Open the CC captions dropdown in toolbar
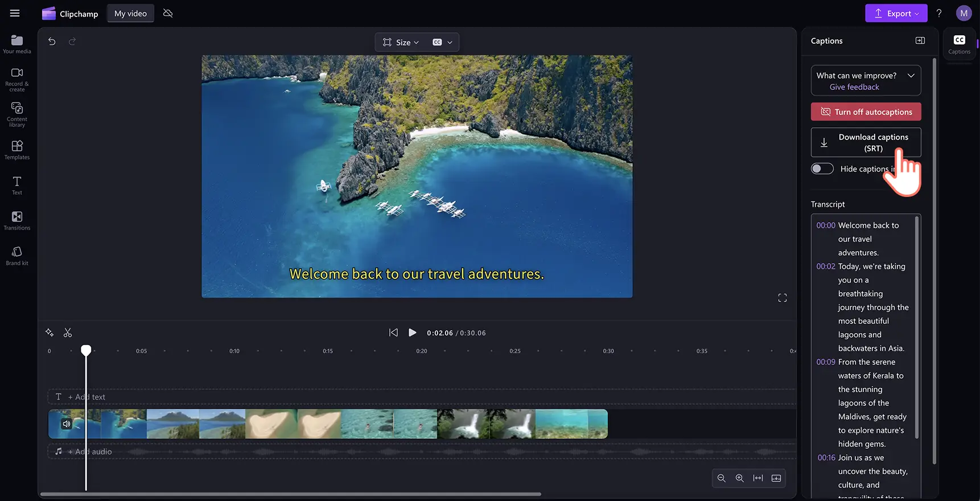The image size is (980, 501). (442, 42)
